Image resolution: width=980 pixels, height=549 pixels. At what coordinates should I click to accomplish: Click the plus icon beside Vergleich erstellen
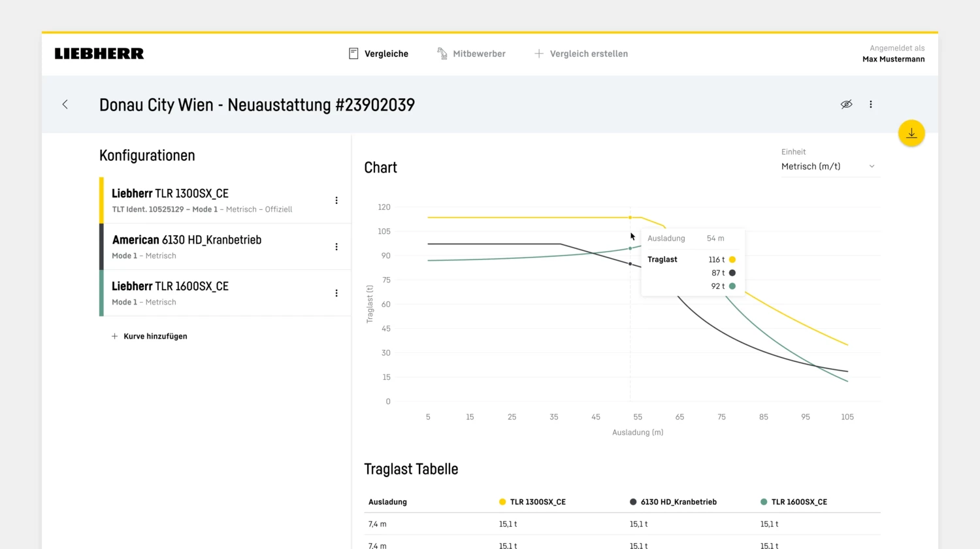pos(539,54)
